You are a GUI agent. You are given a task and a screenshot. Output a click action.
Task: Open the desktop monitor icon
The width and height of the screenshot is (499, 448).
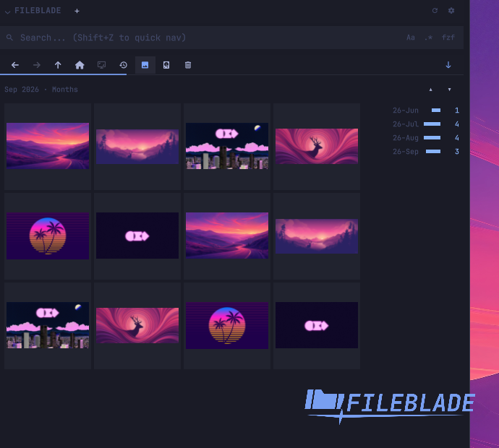[x=101, y=65]
